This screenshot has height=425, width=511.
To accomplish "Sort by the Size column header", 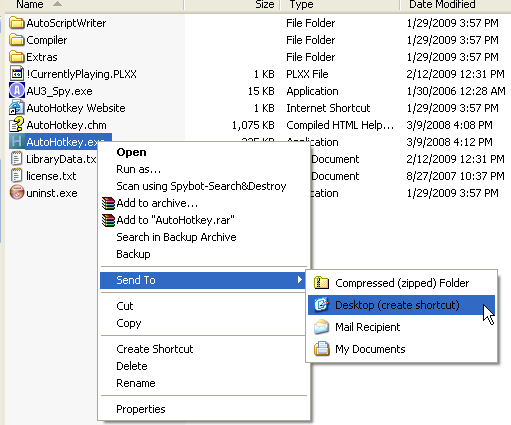I will click(x=232, y=5).
